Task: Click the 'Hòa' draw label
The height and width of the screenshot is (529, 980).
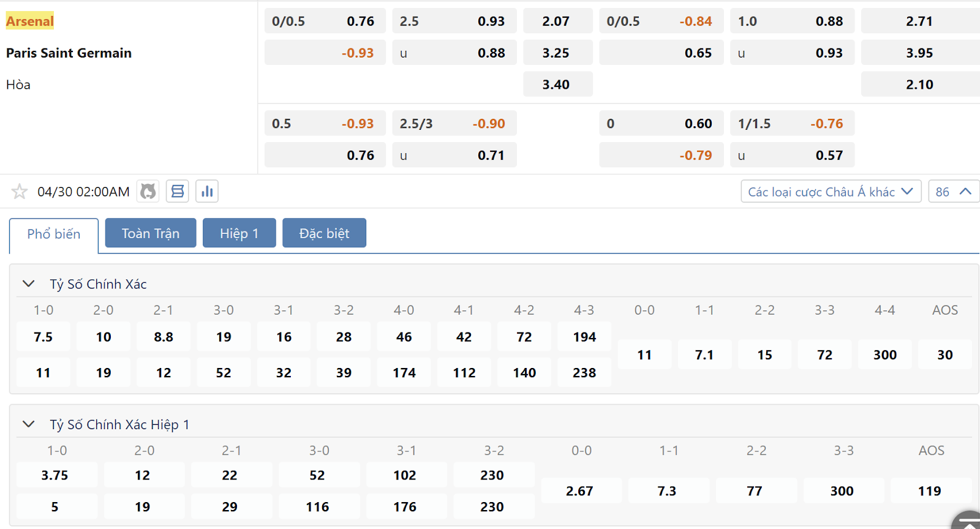Action: (x=18, y=84)
